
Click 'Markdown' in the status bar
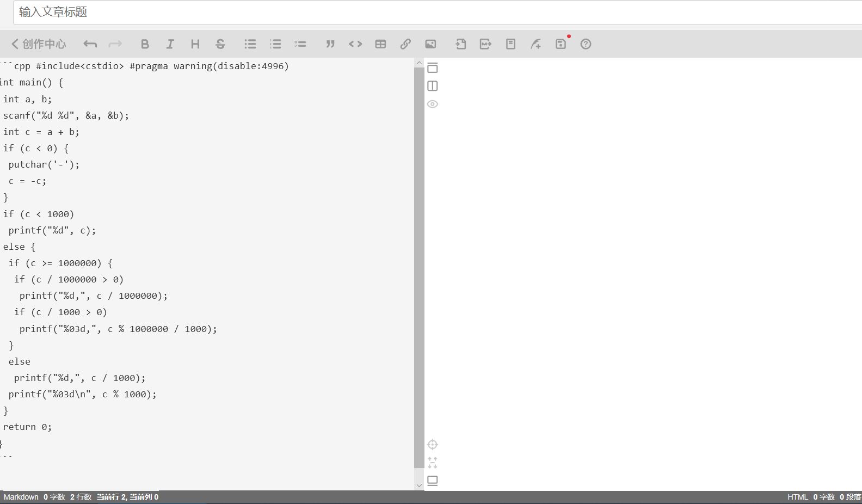21,497
